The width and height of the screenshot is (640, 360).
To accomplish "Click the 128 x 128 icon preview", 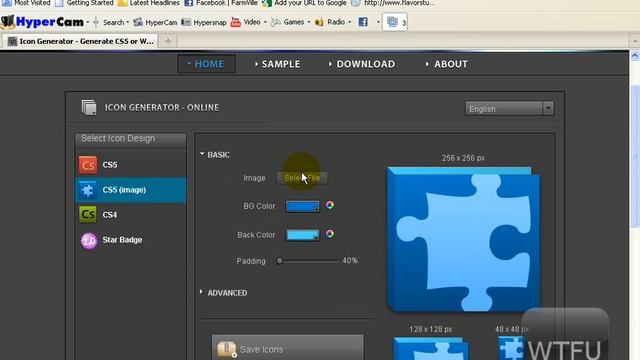I will click(431, 348).
